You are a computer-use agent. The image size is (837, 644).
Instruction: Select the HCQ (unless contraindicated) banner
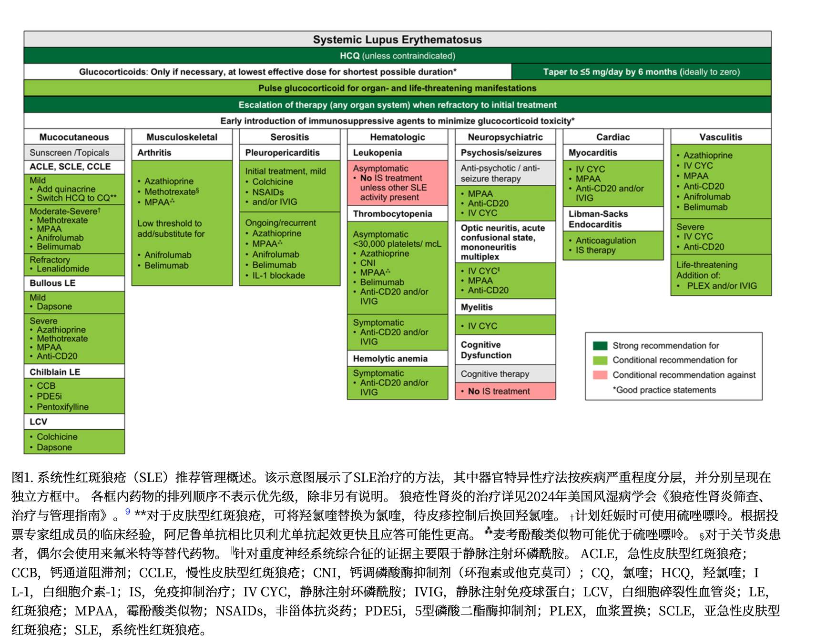[397, 56]
